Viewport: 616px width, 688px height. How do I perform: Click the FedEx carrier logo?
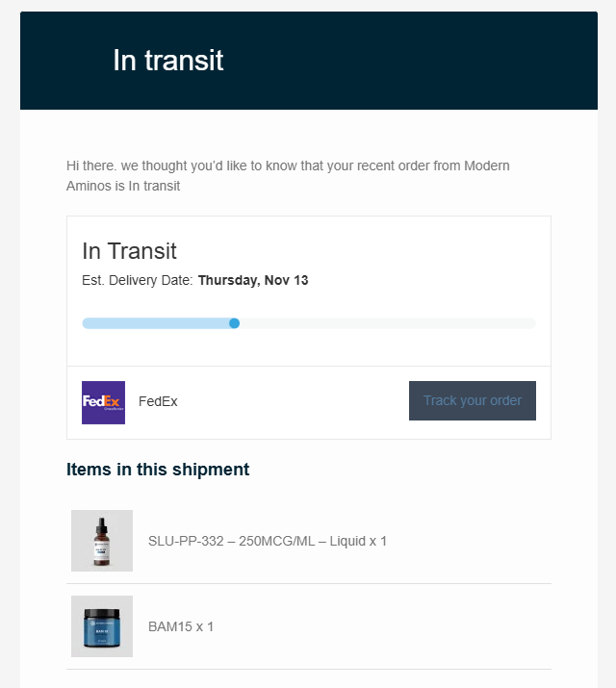coord(103,402)
